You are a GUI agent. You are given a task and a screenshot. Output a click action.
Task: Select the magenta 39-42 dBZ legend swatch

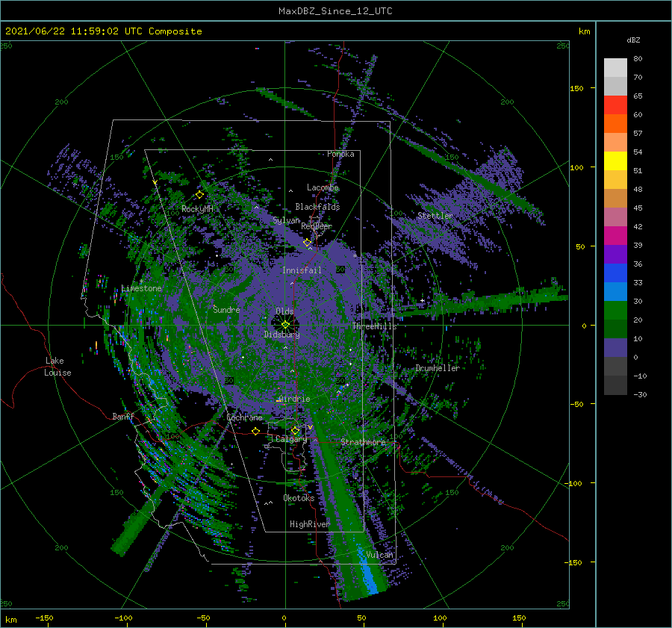click(615, 236)
